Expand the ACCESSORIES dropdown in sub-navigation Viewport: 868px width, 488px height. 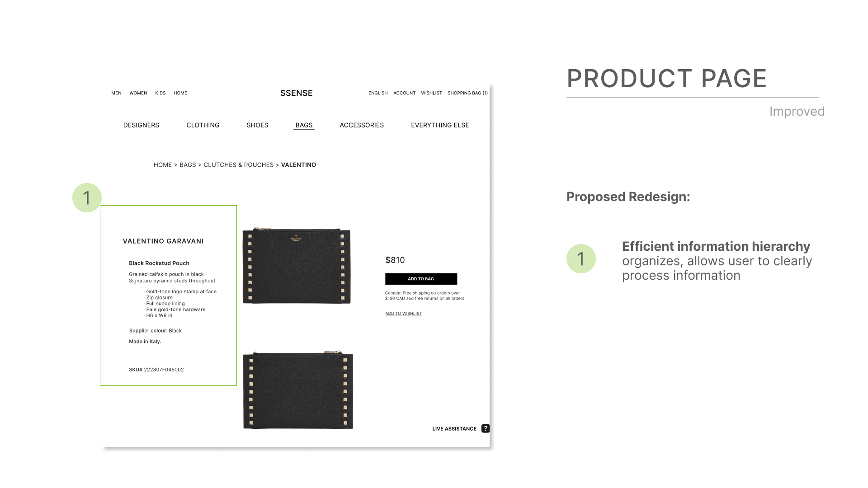(362, 125)
